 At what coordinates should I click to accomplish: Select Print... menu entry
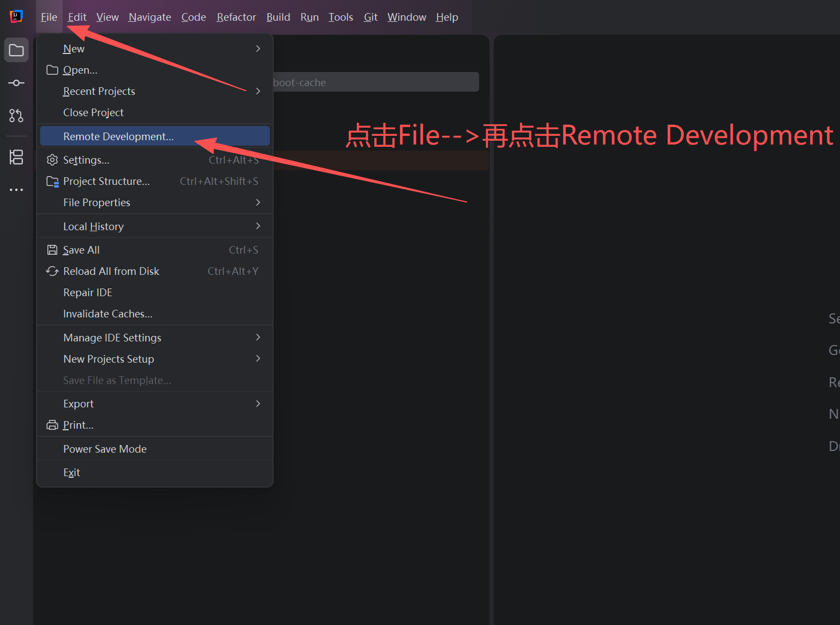(155, 425)
